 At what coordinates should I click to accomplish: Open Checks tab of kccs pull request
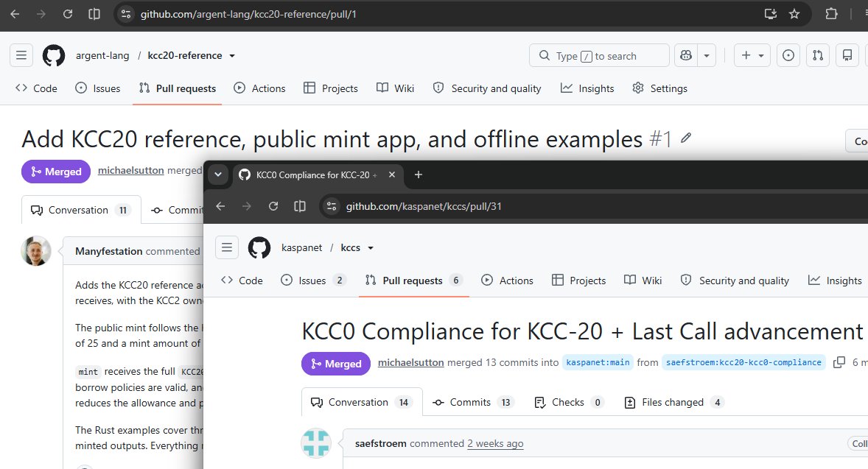click(569, 402)
